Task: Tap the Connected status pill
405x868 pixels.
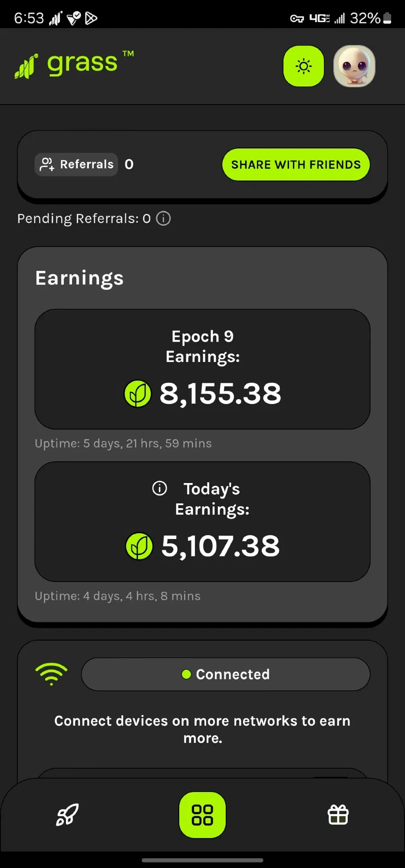Action: click(225, 674)
